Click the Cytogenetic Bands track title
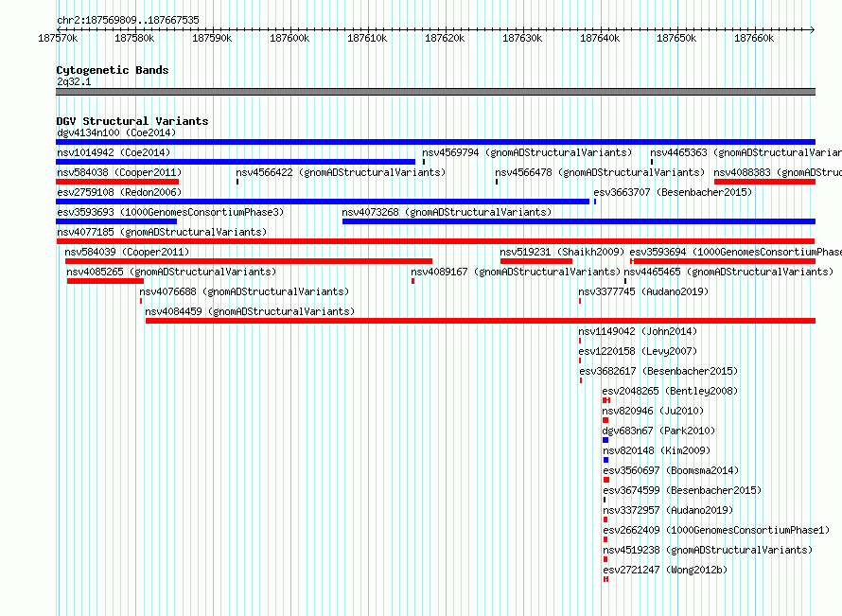842x616 pixels. (x=113, y=70)
